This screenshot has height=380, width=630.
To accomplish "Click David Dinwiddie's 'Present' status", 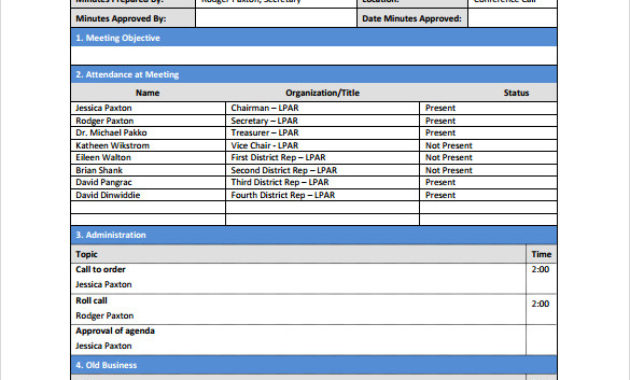I will point(440,195).
